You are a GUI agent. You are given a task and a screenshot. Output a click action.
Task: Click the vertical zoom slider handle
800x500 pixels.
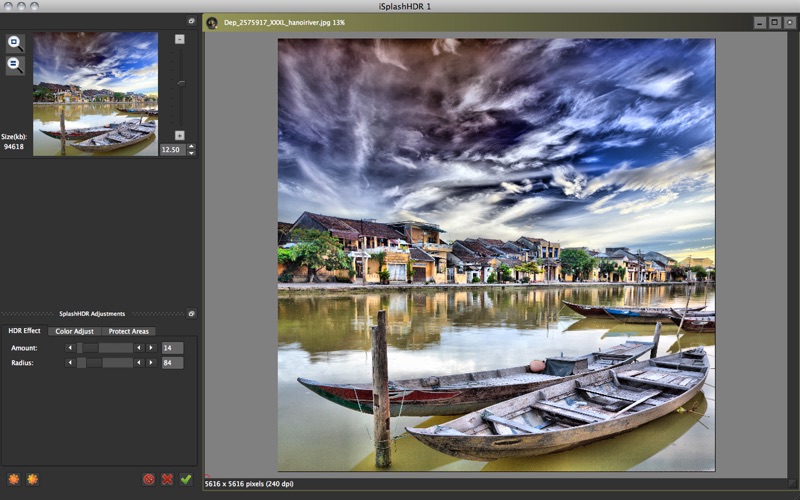tap(180, 83)
